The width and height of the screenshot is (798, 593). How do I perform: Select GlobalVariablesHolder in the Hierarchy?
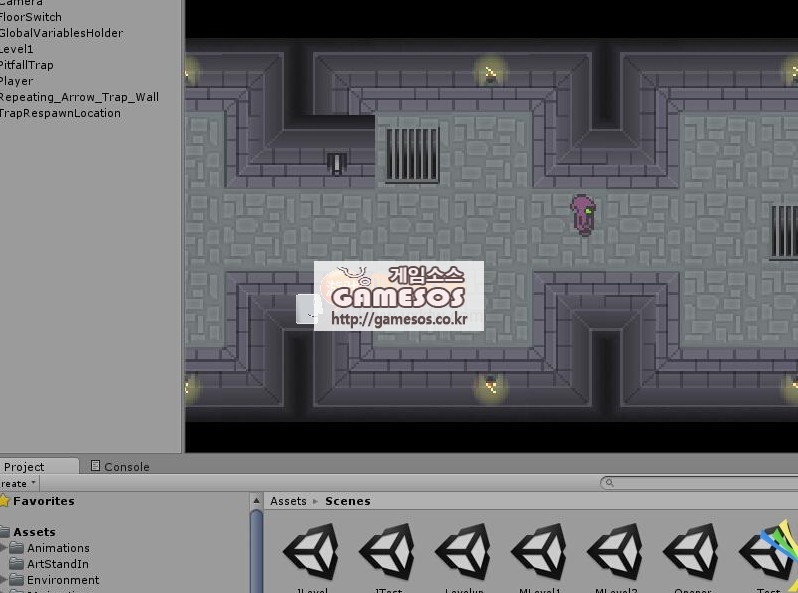coord(61,33)
